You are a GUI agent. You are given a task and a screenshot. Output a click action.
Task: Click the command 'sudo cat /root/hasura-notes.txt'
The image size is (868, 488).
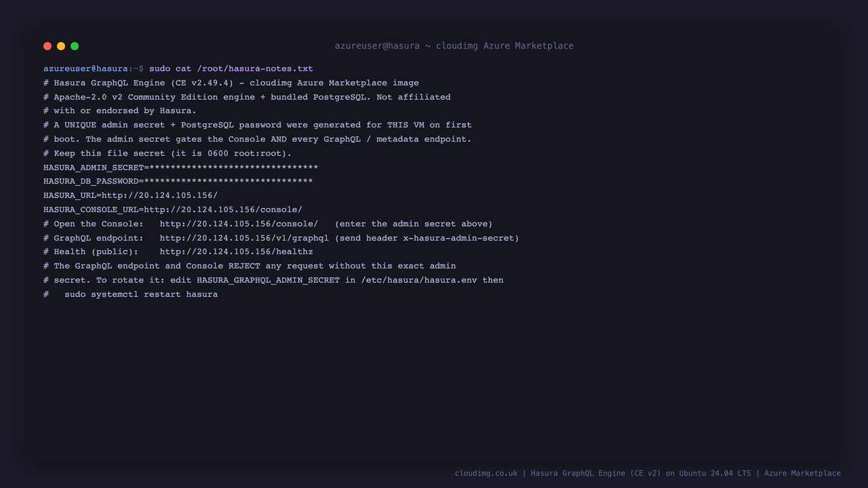231,68
